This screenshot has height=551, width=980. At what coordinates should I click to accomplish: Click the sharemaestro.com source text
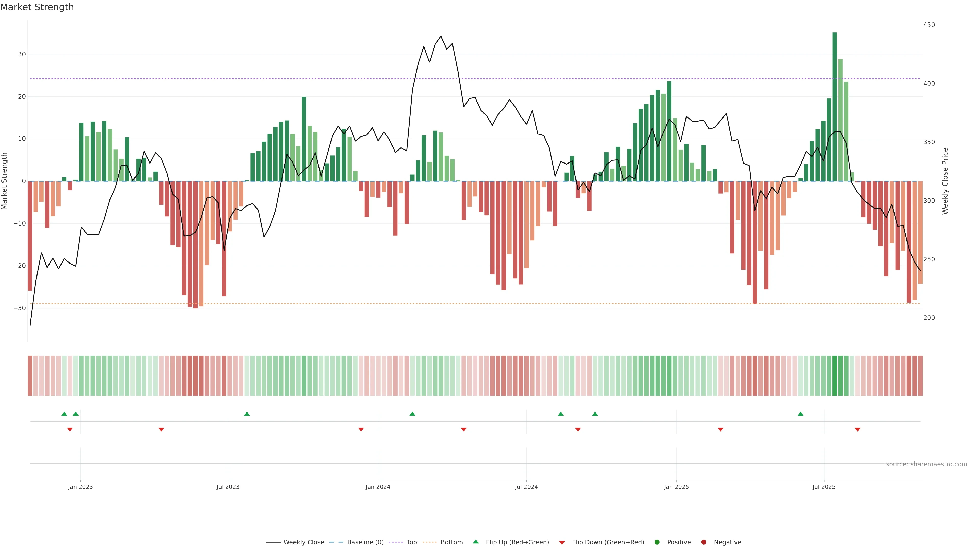[926, 464]
